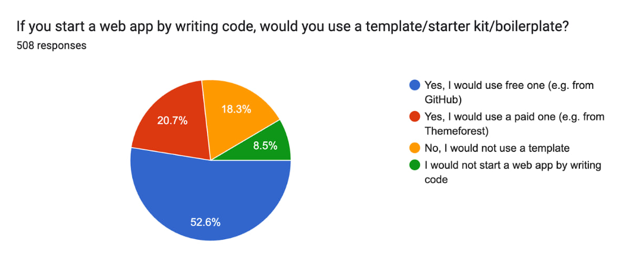Click the green legend dot for no code
644x266 pixels.
415,165
